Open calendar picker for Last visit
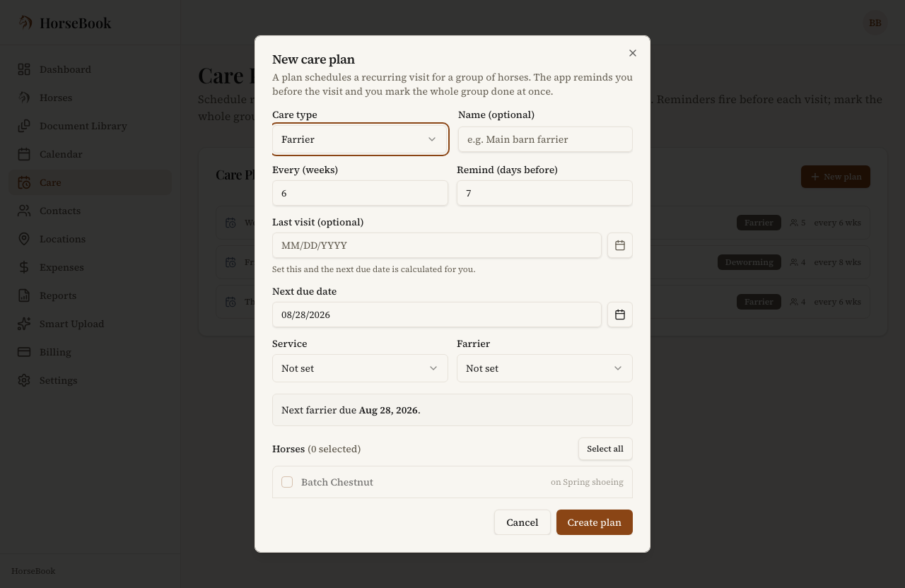Image resolution: width=905 pixels, height=588 pixels. [x=620, y=245]
